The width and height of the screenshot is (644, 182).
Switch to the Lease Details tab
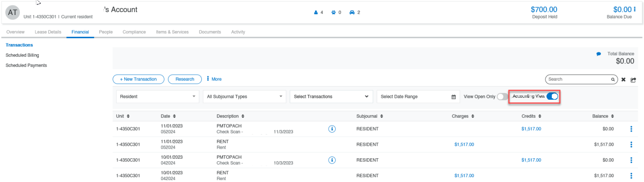48,32
